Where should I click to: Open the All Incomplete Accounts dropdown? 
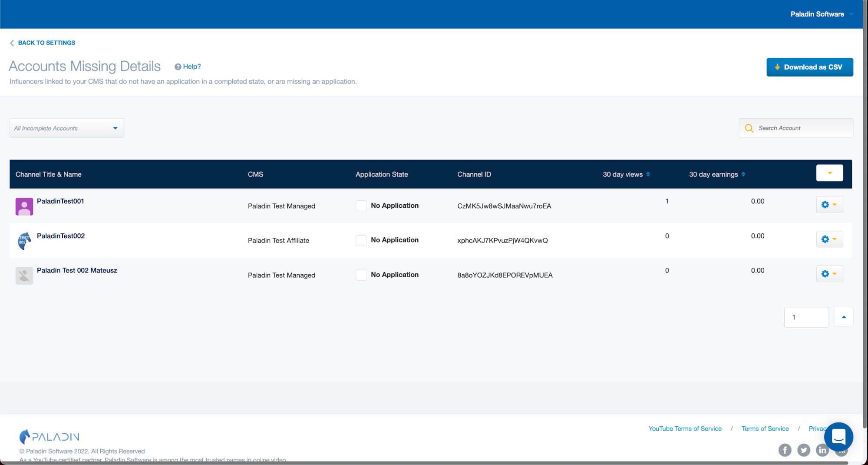pyautogui.click(x=66, y=128)
